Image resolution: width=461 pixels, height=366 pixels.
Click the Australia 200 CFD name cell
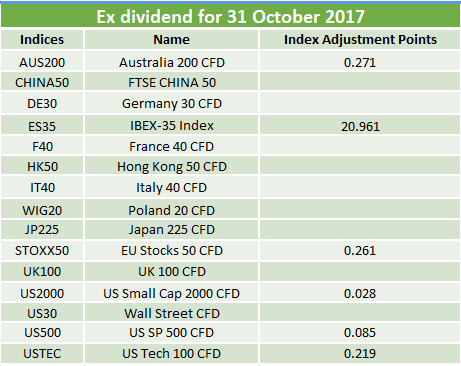coord(171,62)
